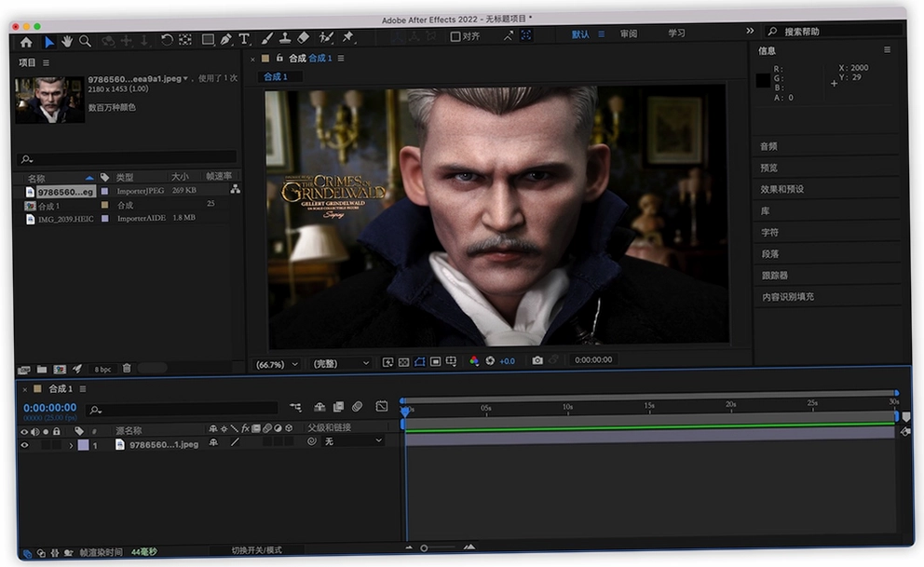Open grid and guide options icon in viewer

pyautogui.click(x=451, y=361)
